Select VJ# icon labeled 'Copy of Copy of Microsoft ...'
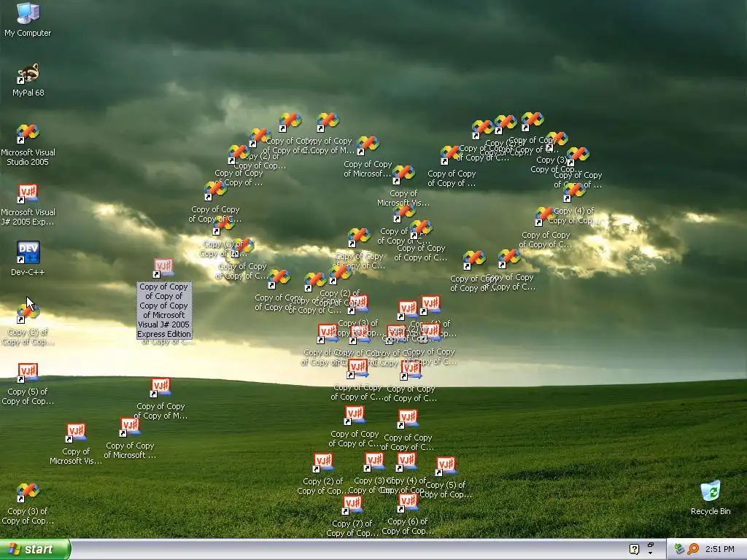The height and width of the screenshot is (560, 747). tap(130, 426)
